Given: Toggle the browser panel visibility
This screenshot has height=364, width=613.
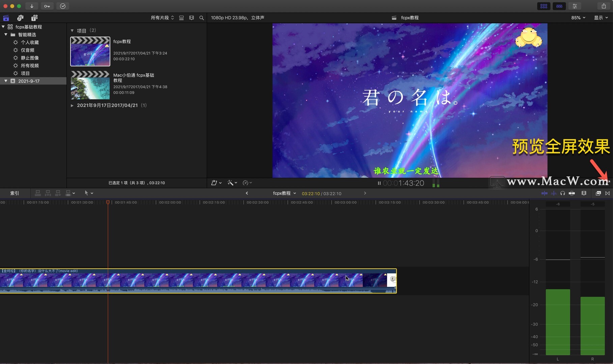Looking at the screenshot, I should point(544,6).
